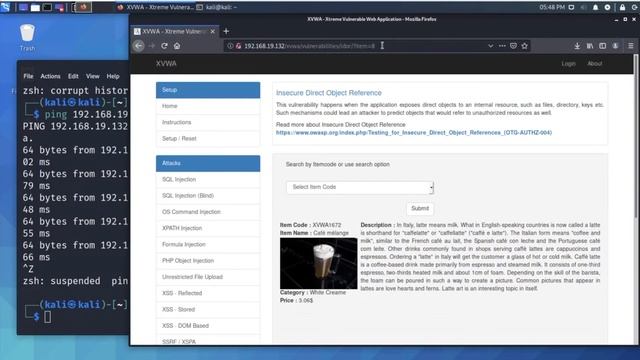Click the Login link in navbar
This screenshot has height=360, width=640.
click(568, 64)
